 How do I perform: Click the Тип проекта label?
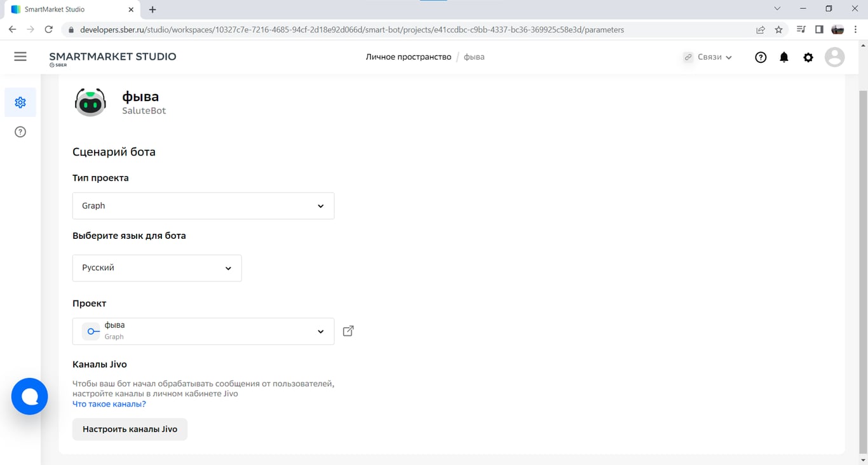[100, 178]
